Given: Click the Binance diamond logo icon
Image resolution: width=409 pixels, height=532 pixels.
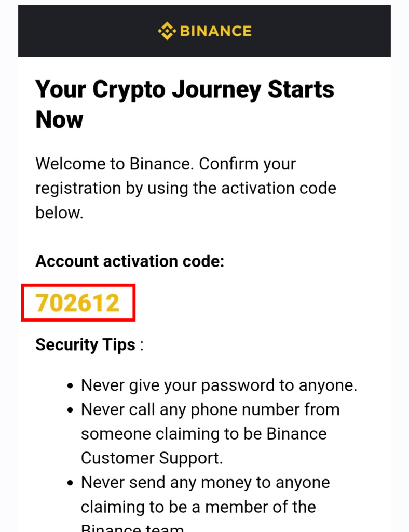Looking at the screenshot, I should pos(167,31).
